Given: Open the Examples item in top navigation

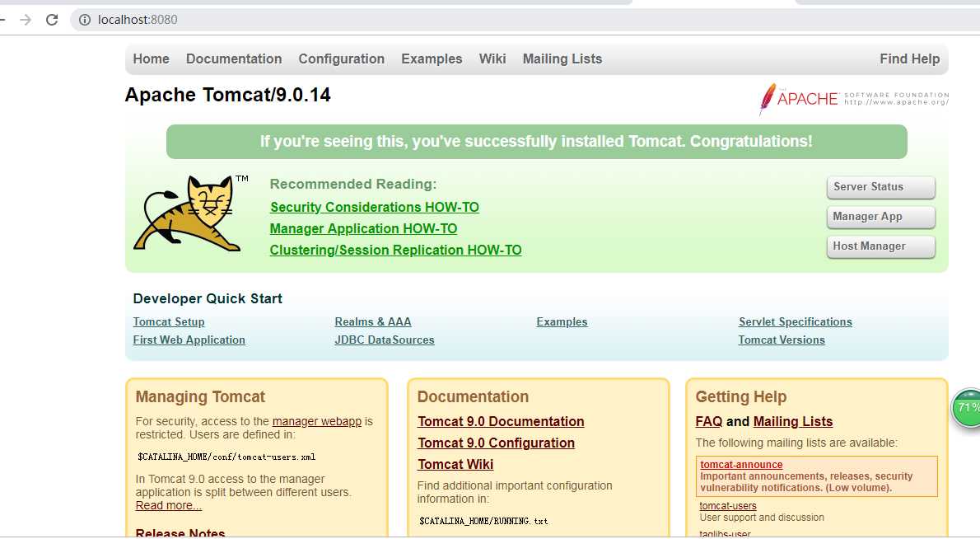Looking at the screenshot, I should coord(432,59).
